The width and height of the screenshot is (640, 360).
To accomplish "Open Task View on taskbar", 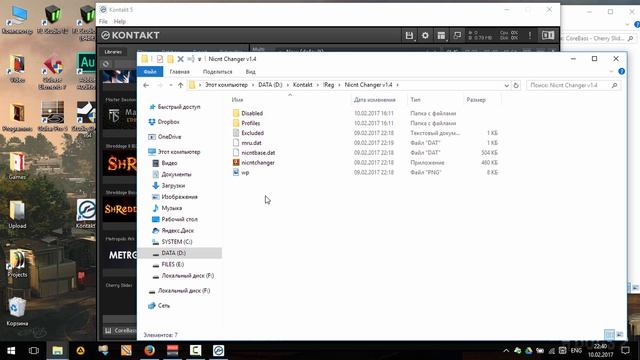I will tap(34, 351).
